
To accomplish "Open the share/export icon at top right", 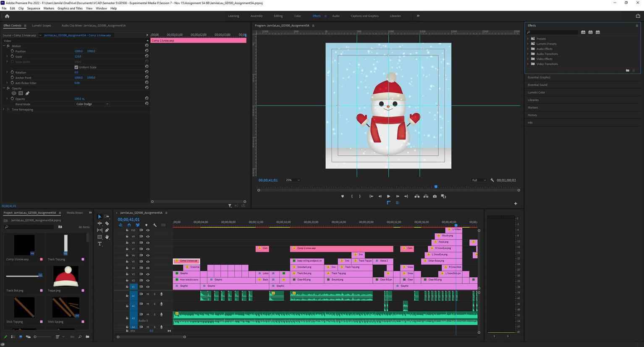I will pos(638,16).
